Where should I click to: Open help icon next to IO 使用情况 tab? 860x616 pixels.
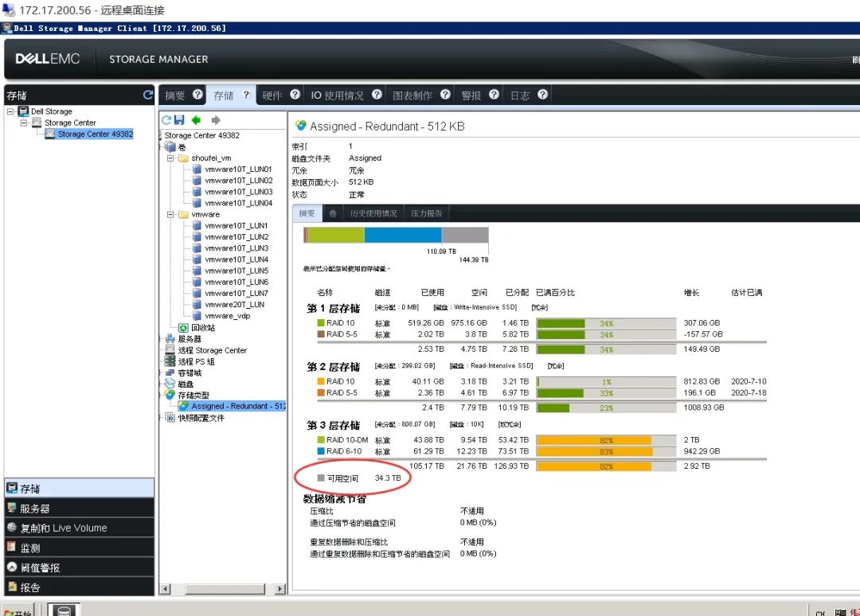pos(377,94)
